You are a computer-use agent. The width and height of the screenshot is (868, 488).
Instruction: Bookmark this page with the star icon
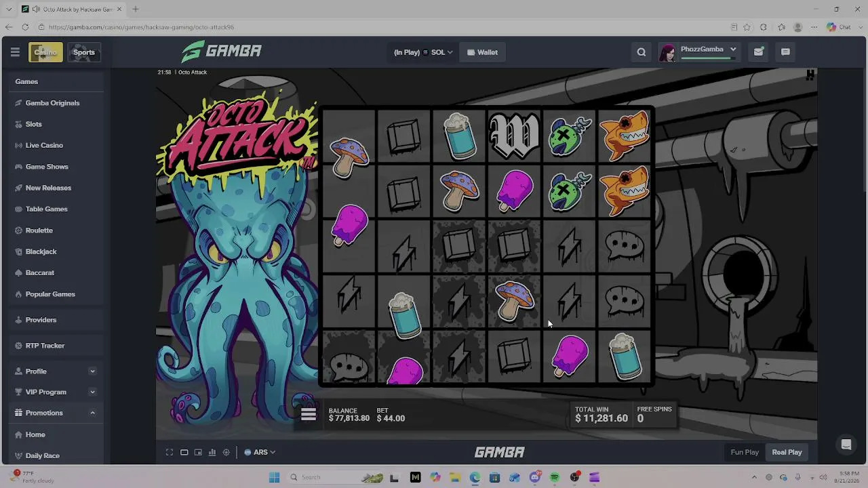click(x=747, y=27)
